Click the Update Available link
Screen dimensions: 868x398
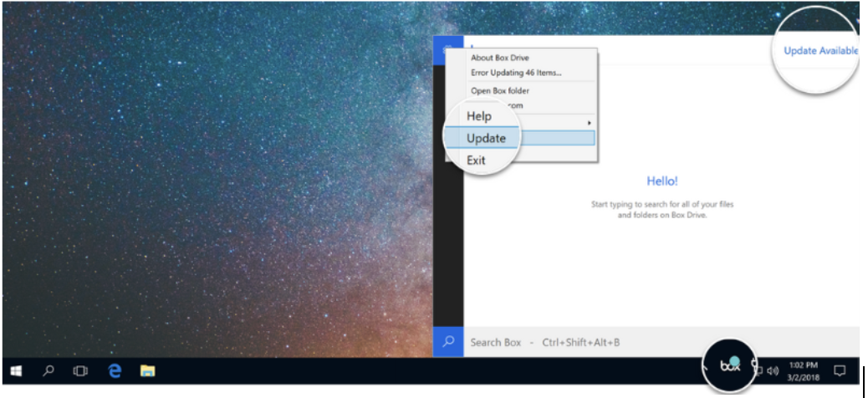[x=820, y=51]
